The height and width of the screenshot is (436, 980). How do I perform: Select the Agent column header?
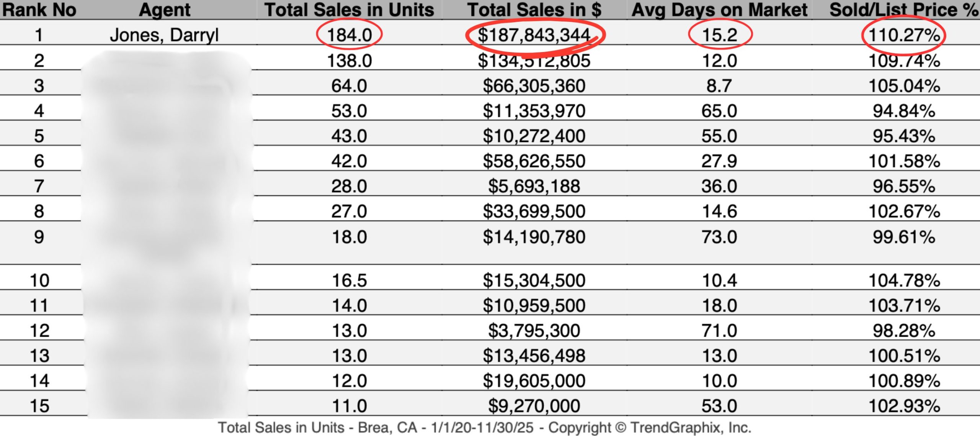click(165, 10)
